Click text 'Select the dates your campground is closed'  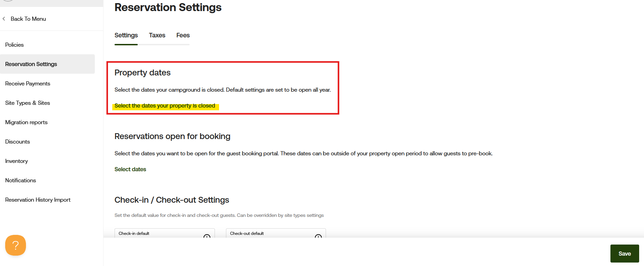(x=169, y=90)
